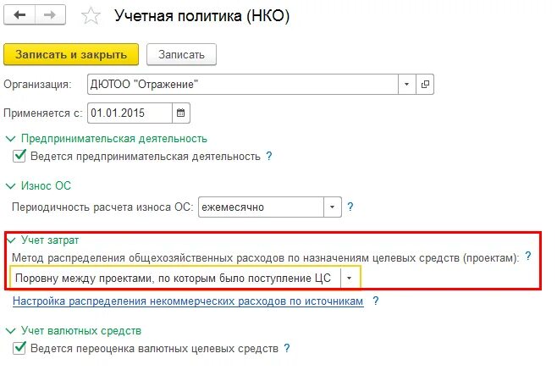This screenshot has width=557, height=392.
Task: Click the Записать button
Action: click(181, 54)
